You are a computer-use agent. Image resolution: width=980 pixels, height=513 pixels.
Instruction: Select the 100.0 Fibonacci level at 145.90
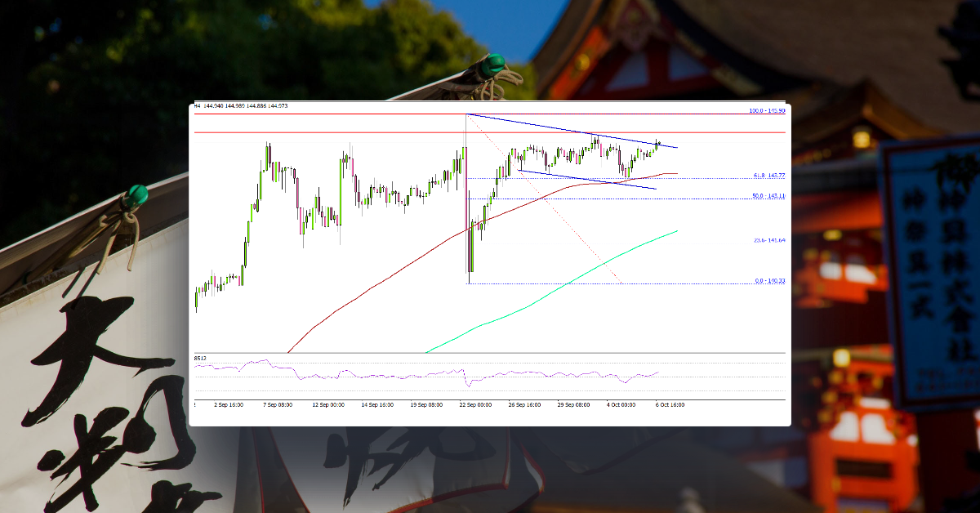click(766, 109)
